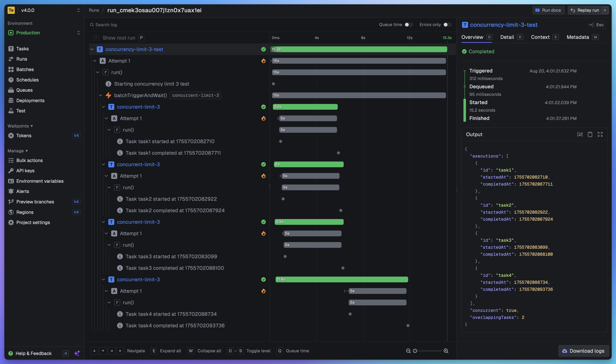Click the Search log input field
The width and height of the screenshot is (616, 364).
click(106, 24)
